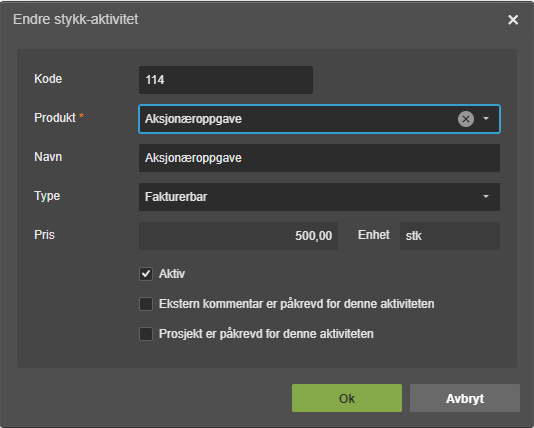Click into the Navn text field

click(319, 158)
